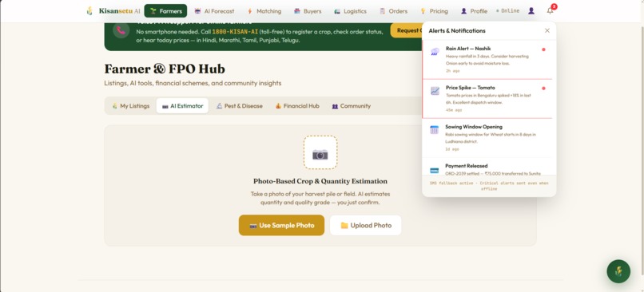Open the Profile nav item
This screenshot has height=292, width=644.
(474, 11)
